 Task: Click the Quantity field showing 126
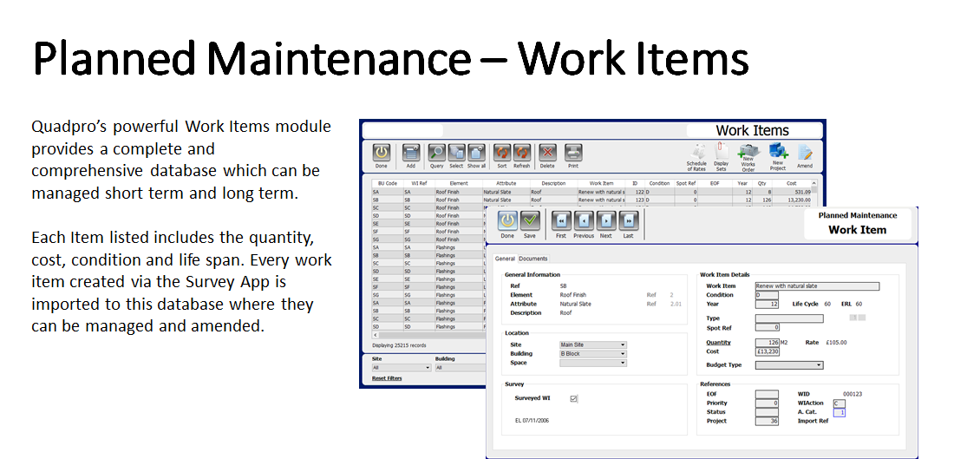tap(767, 343)
